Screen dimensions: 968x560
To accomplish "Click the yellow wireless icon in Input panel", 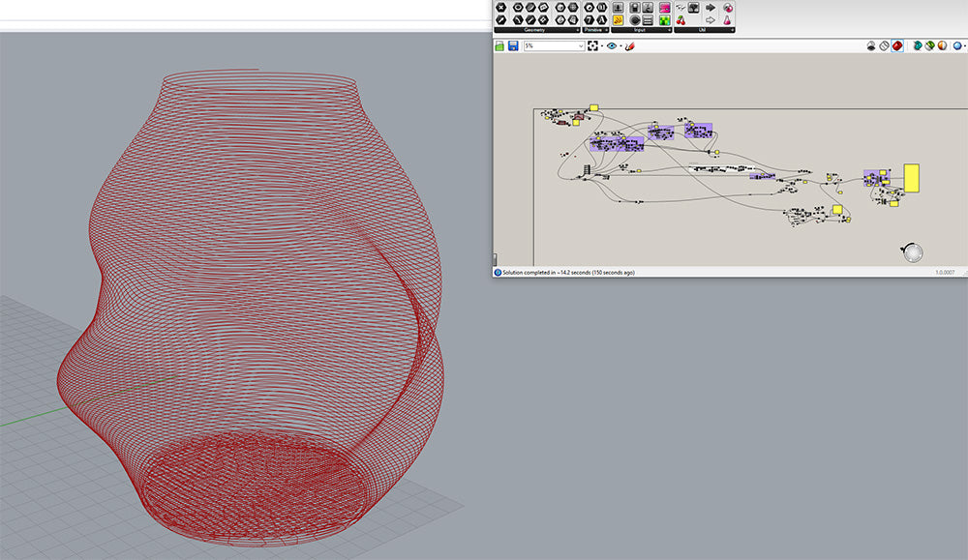I will 618,19.
